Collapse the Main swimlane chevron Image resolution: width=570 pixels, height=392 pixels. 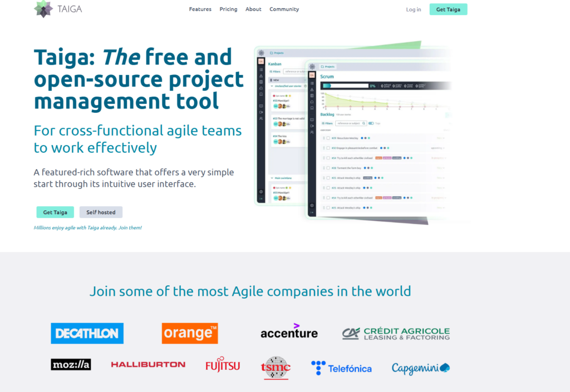272,178
